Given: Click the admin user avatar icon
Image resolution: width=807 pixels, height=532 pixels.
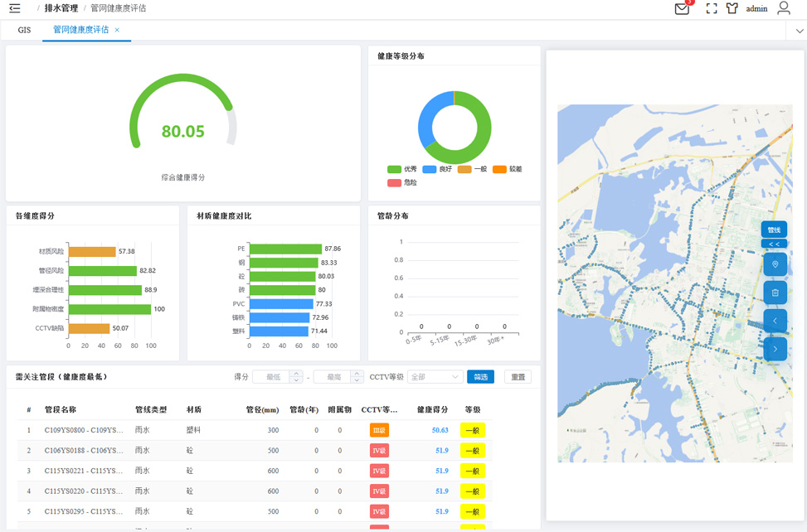Looking at the screenshot, I should (x=783, y=8).
